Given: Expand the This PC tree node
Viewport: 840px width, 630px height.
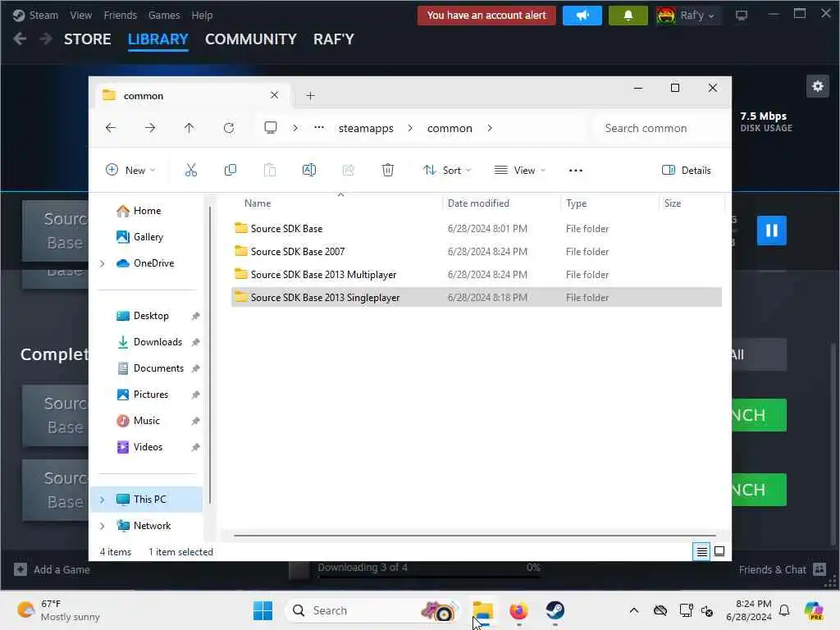Looking at the screenshot, I should 103,500.
